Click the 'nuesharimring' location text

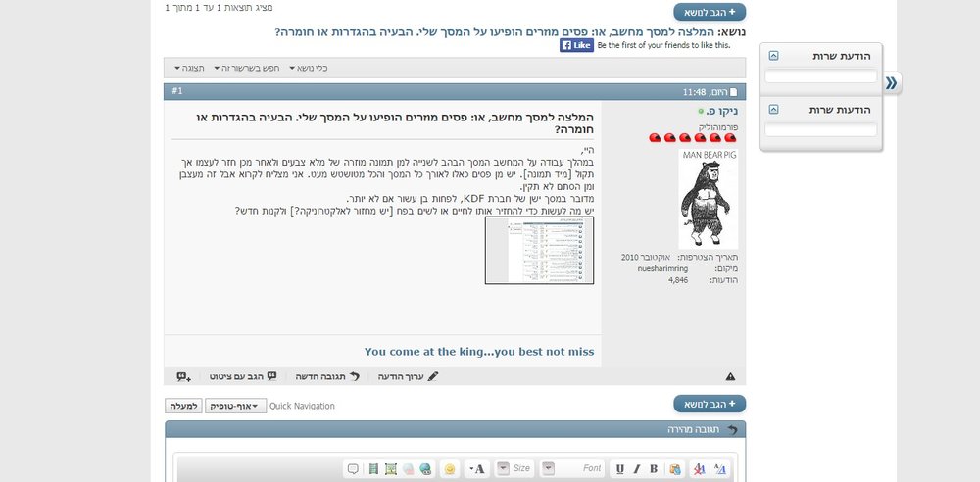point(662,268)
